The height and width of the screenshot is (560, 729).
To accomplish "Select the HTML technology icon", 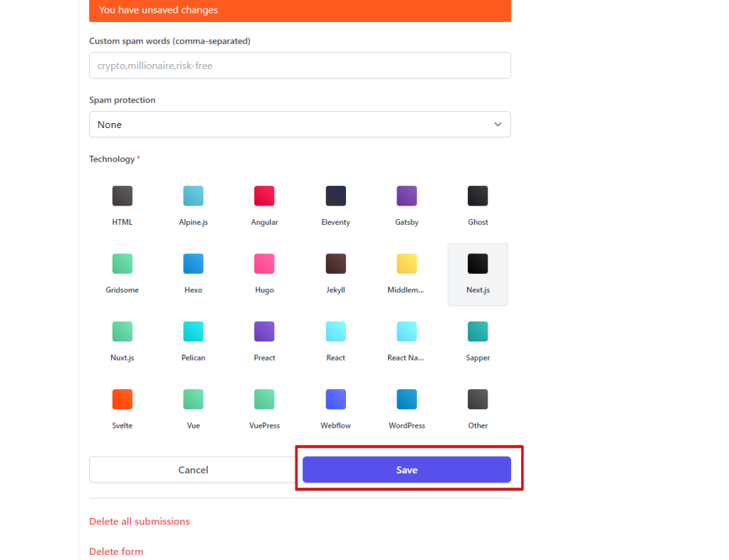I will pos(122,196).
